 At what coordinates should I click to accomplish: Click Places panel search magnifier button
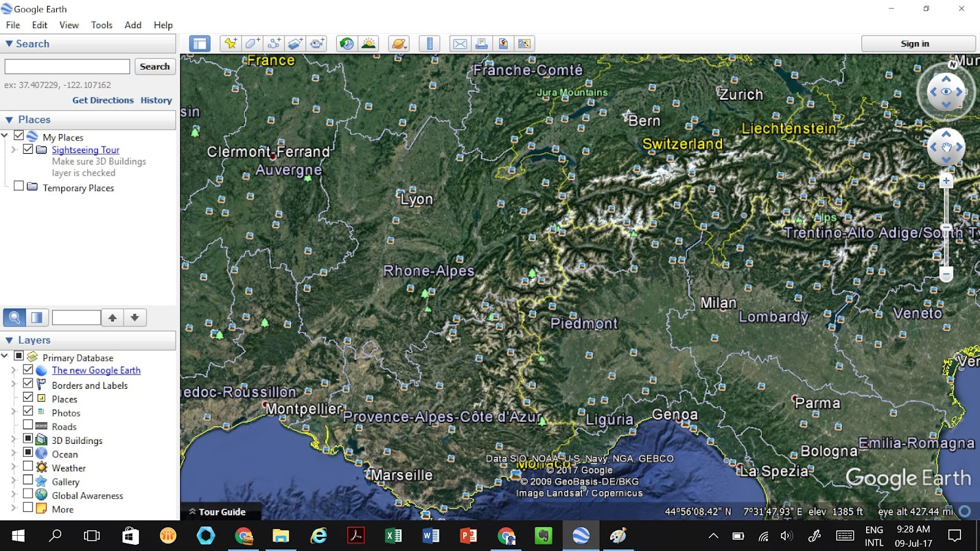15,317
